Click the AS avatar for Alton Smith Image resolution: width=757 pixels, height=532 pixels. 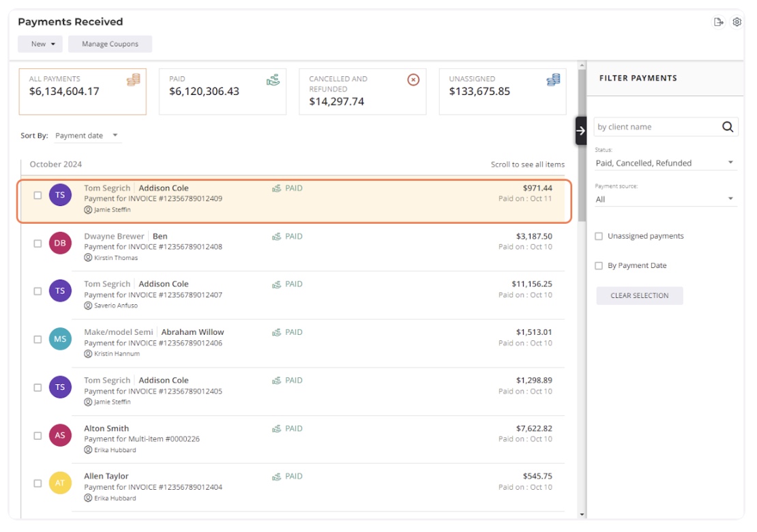pyautogui.click(x=60, y=435)
